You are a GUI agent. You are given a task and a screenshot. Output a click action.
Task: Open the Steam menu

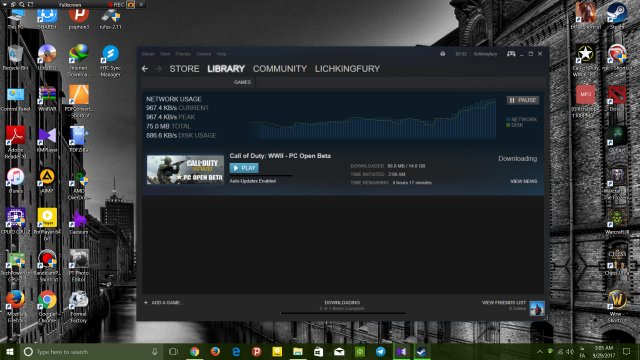pyautogui.click(x=148, y=54)
